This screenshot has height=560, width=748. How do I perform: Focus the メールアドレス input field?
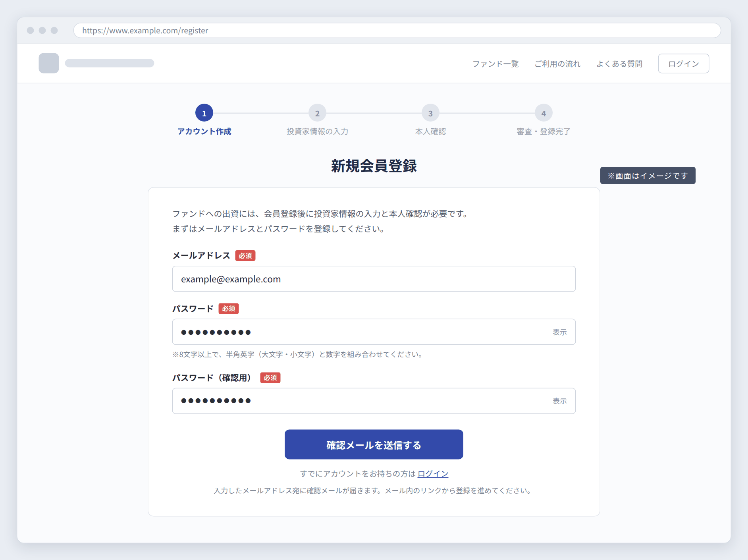(374, 279)
